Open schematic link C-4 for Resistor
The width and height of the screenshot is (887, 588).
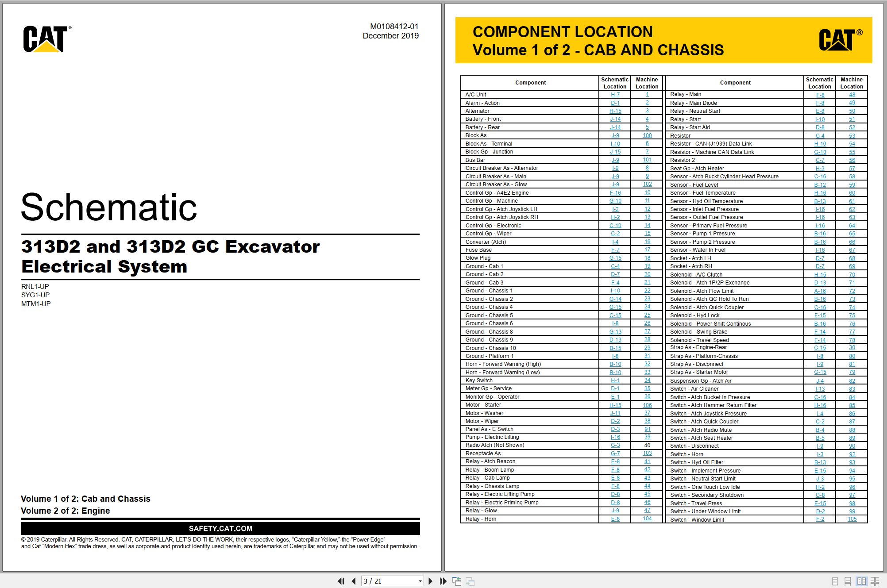[x=820, y=136]
